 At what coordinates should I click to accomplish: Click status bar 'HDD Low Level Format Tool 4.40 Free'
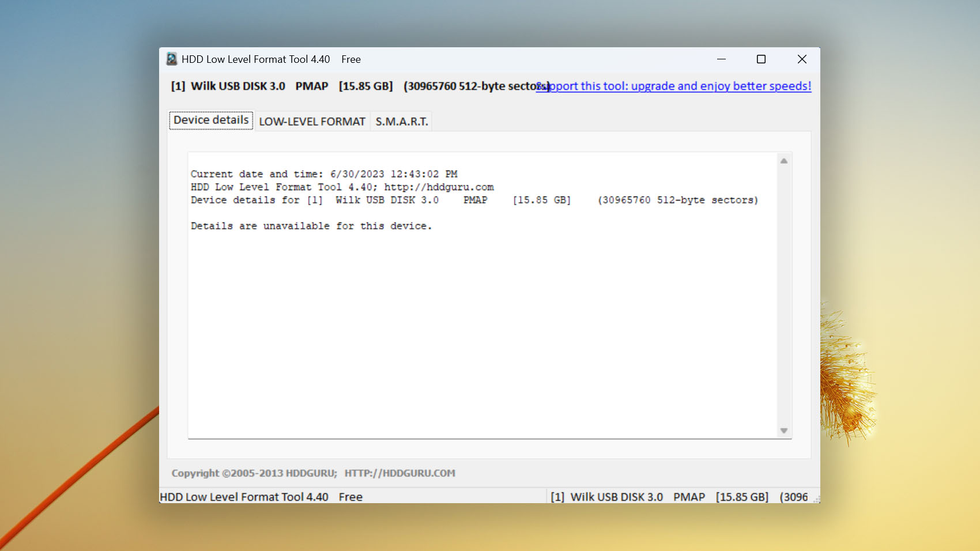pyautogui.click(x=261, y=497)
